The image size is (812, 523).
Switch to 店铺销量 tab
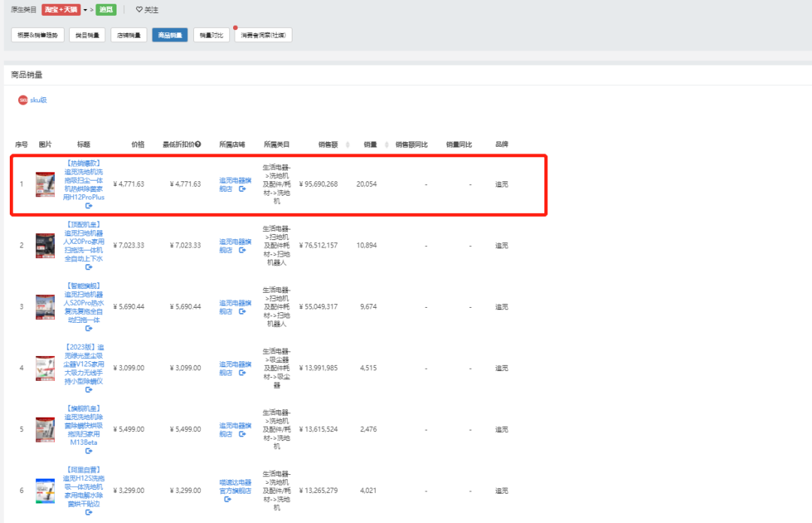(129, 35)
